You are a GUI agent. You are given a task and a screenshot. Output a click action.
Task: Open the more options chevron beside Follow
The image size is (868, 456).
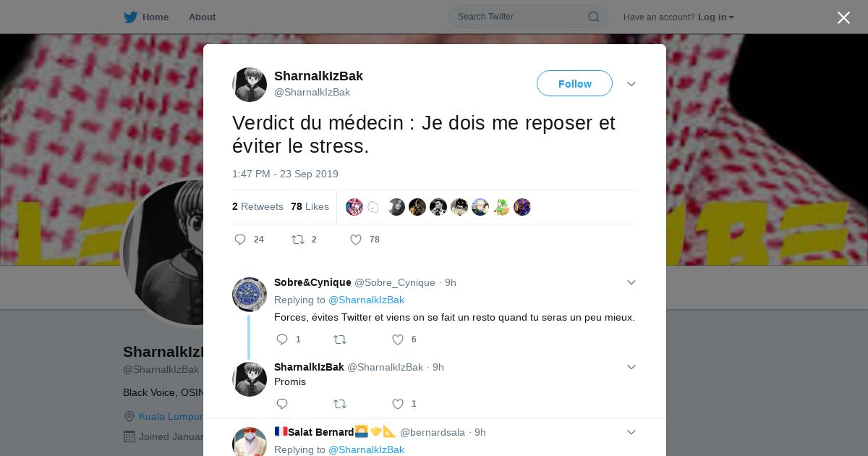tap(631, 84)
